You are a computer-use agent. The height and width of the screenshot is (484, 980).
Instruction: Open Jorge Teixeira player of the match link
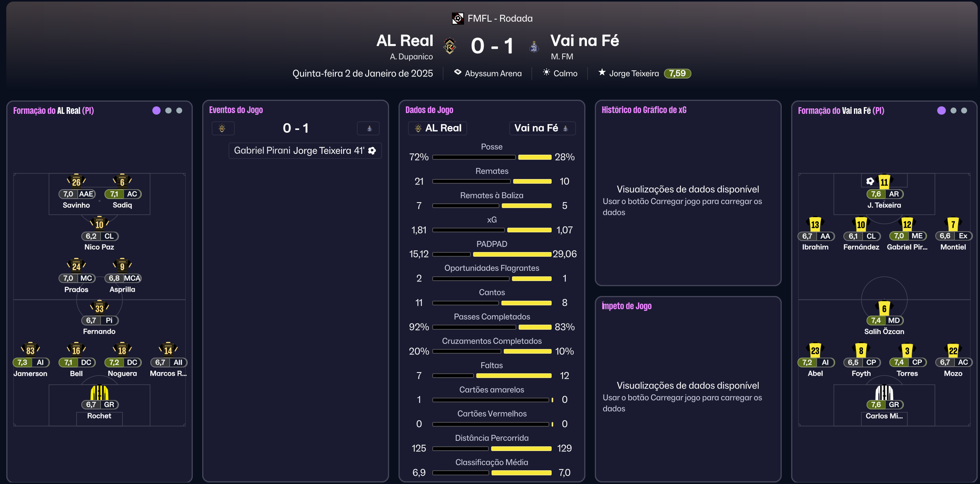pos(634,73)
